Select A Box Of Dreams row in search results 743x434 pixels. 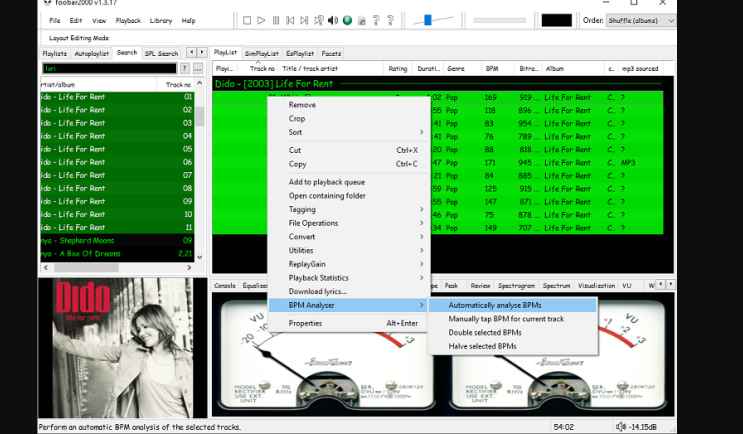point(118,254)
